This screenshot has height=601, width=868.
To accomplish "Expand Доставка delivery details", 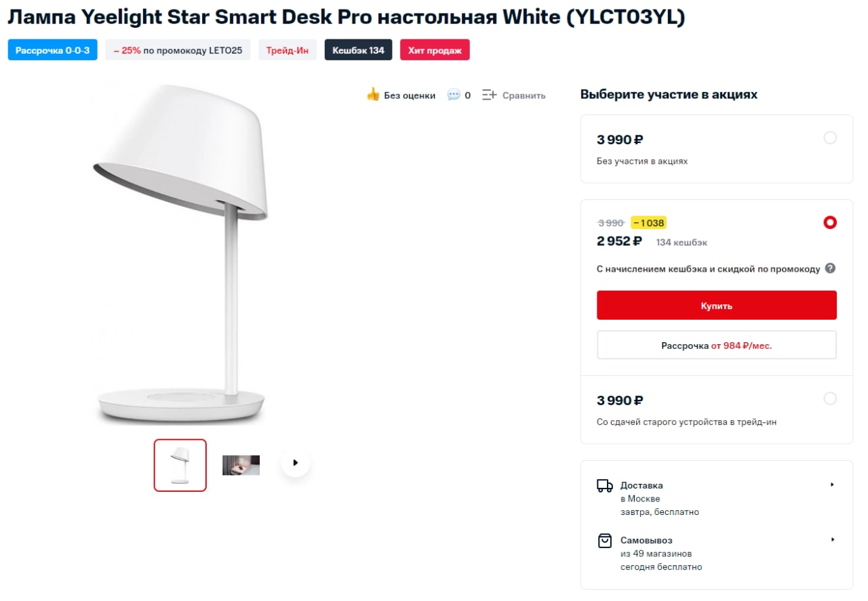I will 834,484.
